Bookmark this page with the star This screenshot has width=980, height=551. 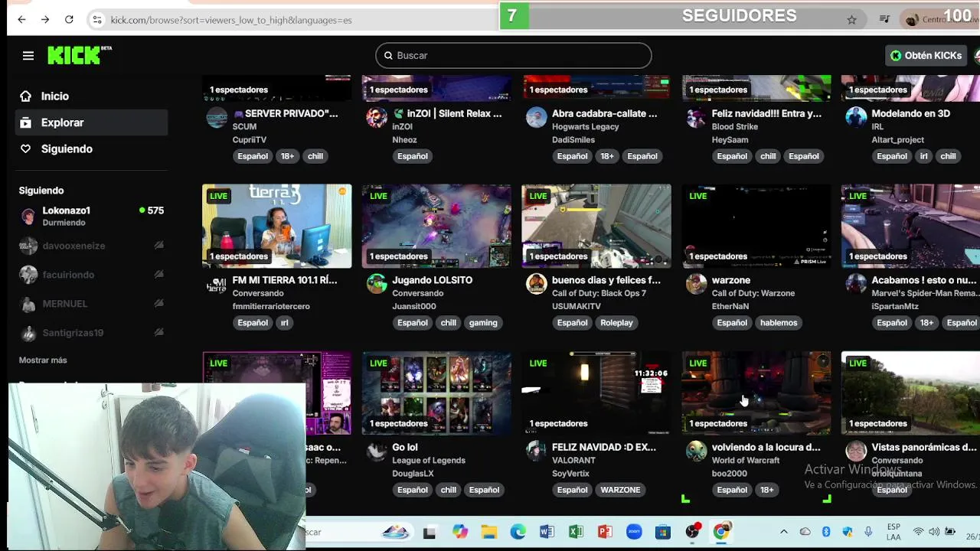click(x=851, y=20)
